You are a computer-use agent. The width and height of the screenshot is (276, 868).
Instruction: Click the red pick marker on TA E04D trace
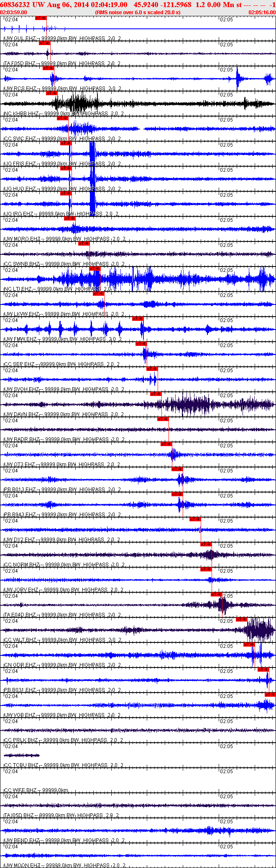tap(217, 594)
